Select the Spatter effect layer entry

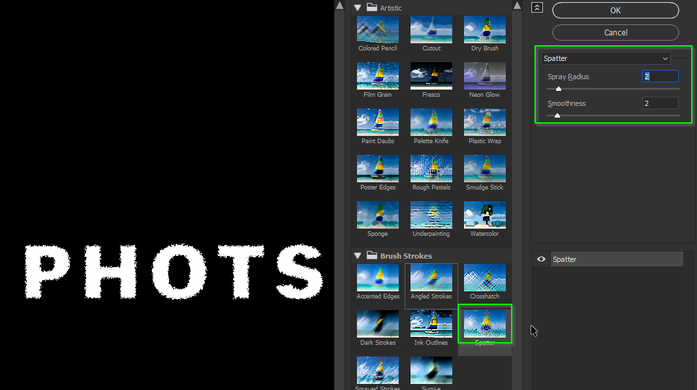[x=617, y=259]
